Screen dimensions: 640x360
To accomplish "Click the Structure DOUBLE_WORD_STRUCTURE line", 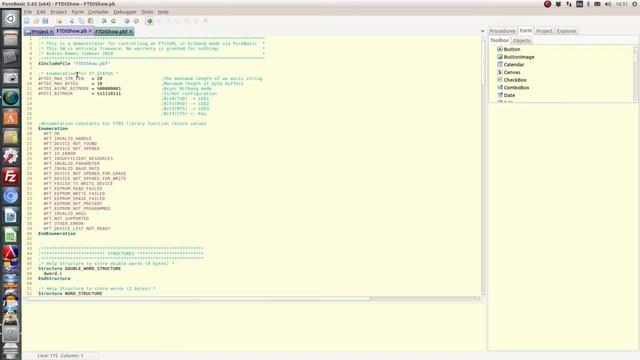I will pos(80,269).
